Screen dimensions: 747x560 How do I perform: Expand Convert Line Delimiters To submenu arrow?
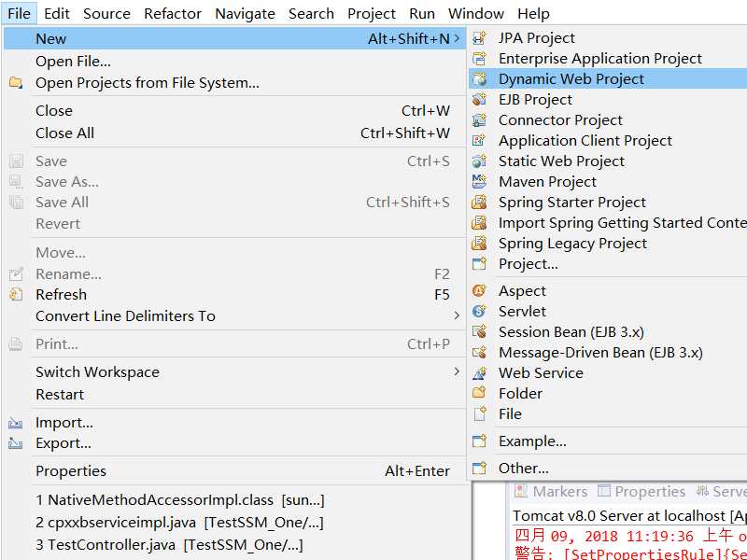(457, 315)
